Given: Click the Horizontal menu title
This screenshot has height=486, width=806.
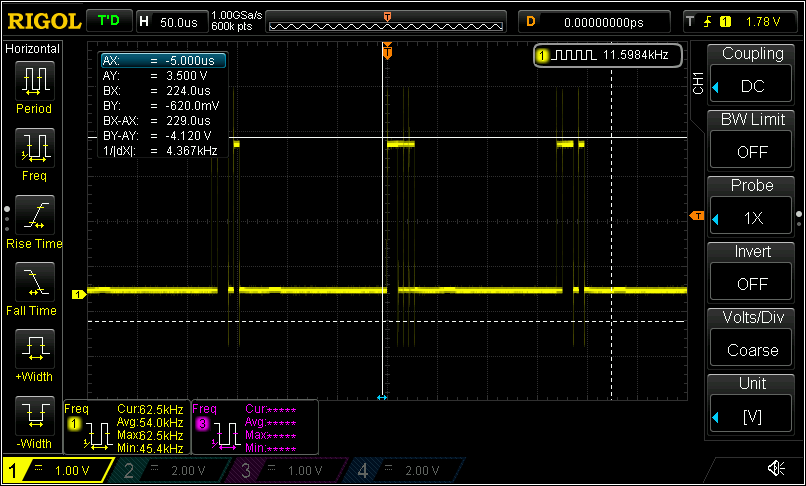Looking at the screenshot, I should pyautogui.click(x=32, y=49).
